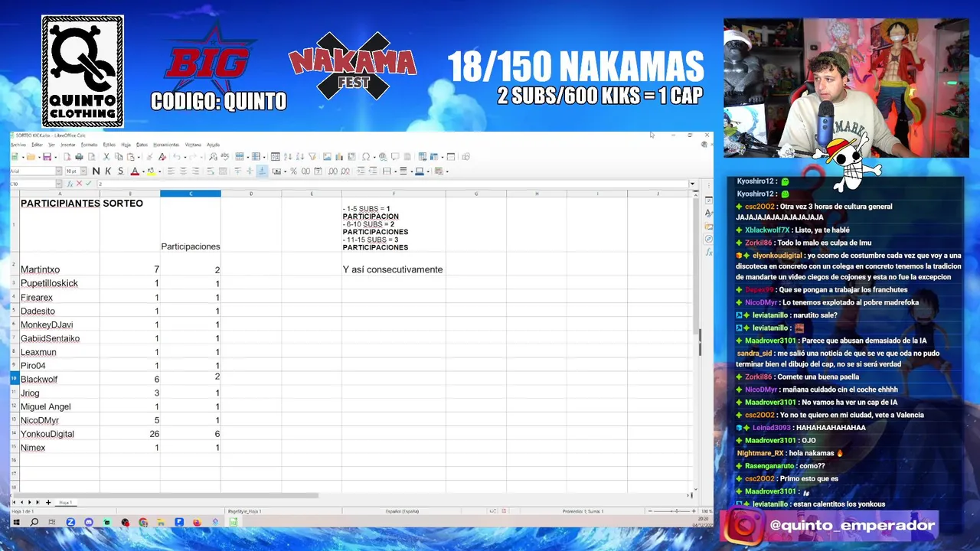Click the Undo arrow
Viewport: 980px width, 551px height.
[176, 157]
